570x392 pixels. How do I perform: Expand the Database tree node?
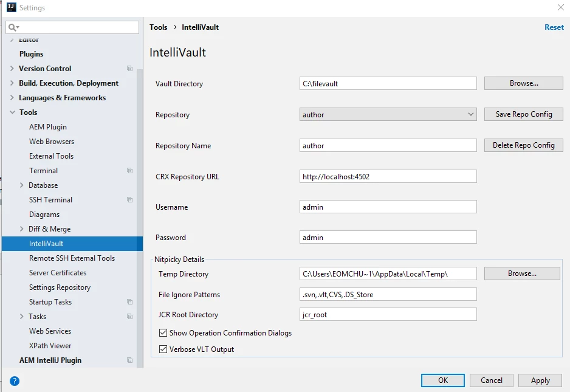pos(21,185)
